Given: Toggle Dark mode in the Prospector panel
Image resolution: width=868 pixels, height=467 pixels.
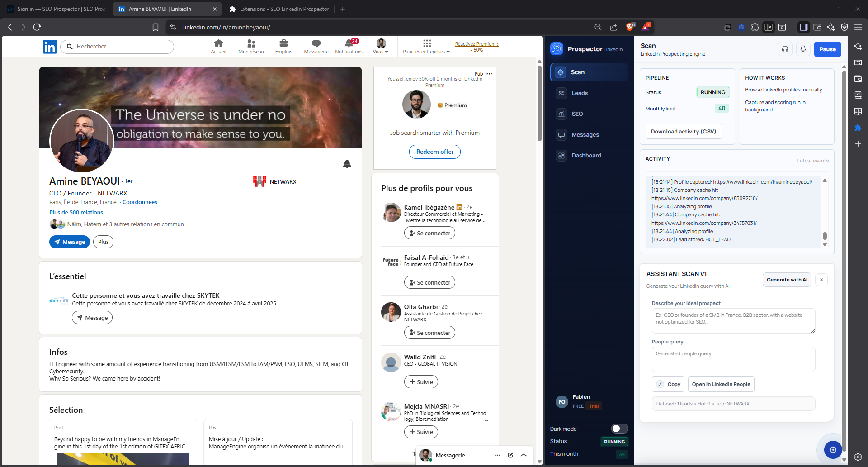Looking at the screenshot, I should pos(620,429).
